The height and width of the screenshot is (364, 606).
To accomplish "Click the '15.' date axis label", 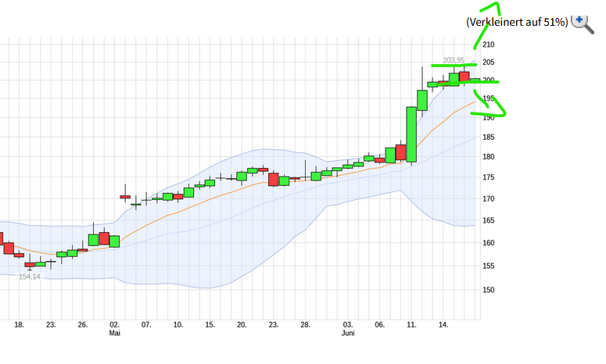I will pyautogui.click(x=210, y=325).
